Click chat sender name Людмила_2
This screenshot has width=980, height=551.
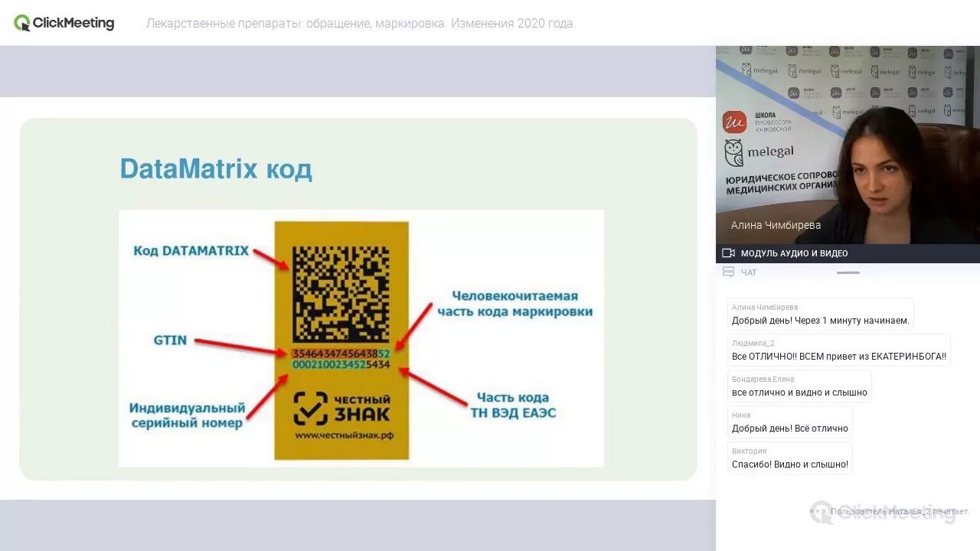coord(753,343)
